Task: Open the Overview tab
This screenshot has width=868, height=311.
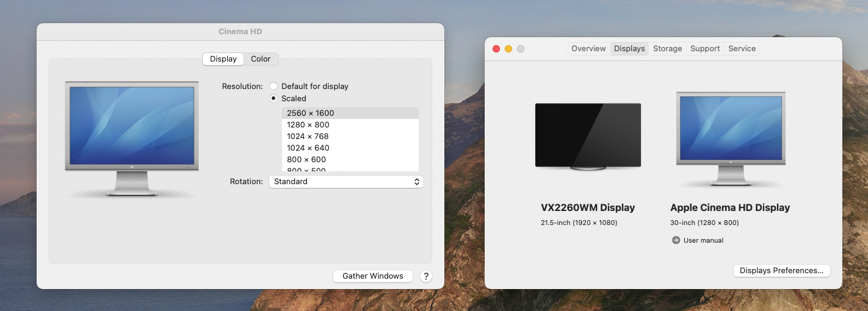Action: pyautogui.click(x=588, y=49)
